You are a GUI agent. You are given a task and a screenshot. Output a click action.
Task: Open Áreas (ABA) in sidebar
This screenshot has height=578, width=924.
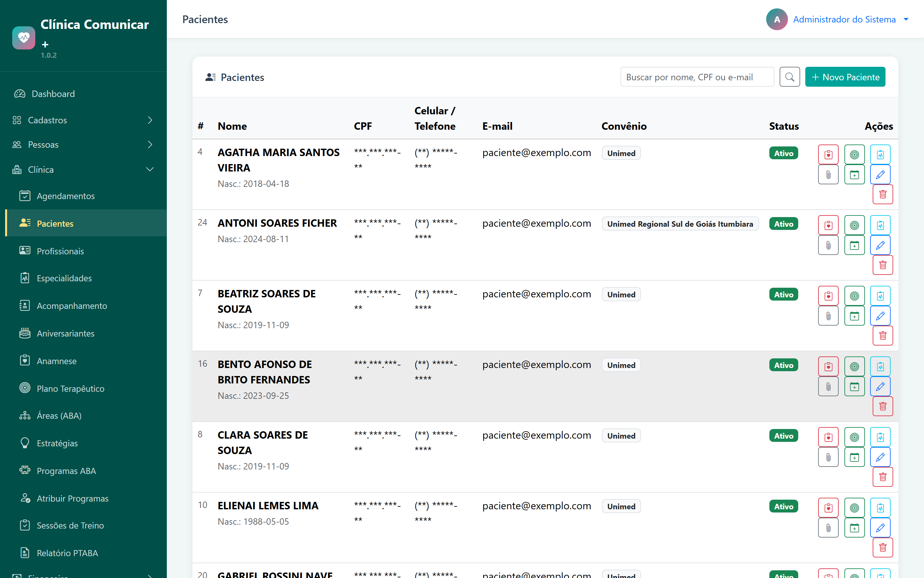click(x=86, y=416)
